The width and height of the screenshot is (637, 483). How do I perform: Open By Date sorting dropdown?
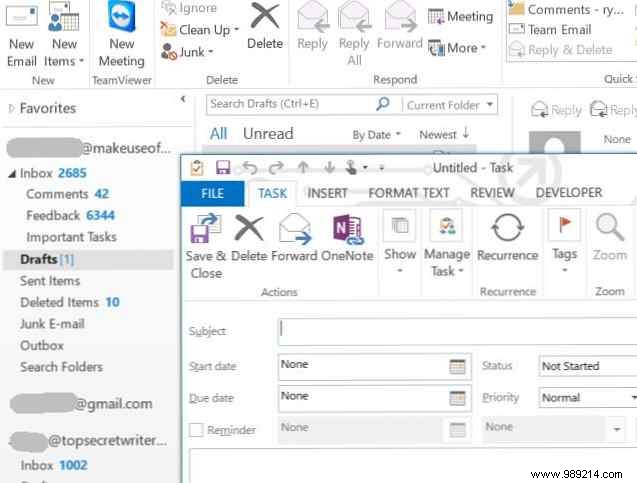[x=376, y=135]
